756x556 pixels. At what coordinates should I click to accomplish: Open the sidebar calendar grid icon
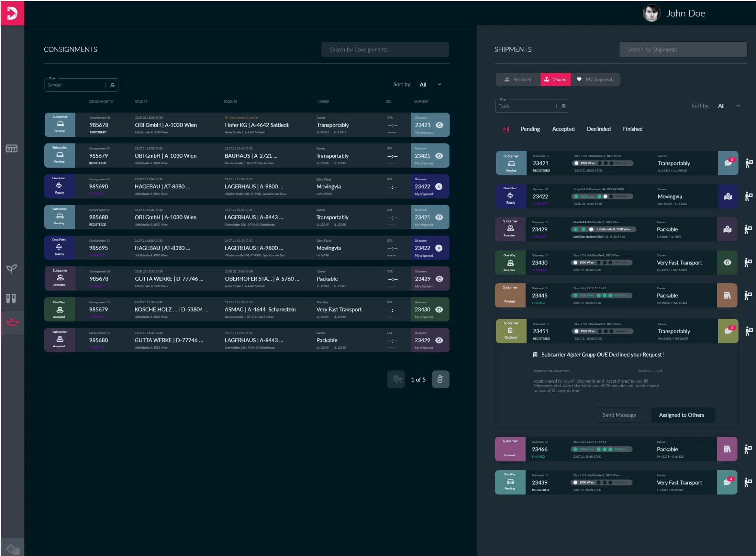click(x=11, y=149)
